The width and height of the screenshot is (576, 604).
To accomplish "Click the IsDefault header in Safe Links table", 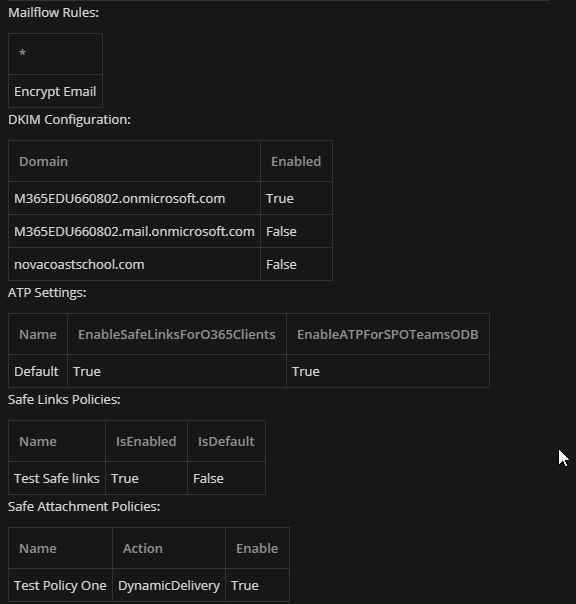I will coord(226,441).
